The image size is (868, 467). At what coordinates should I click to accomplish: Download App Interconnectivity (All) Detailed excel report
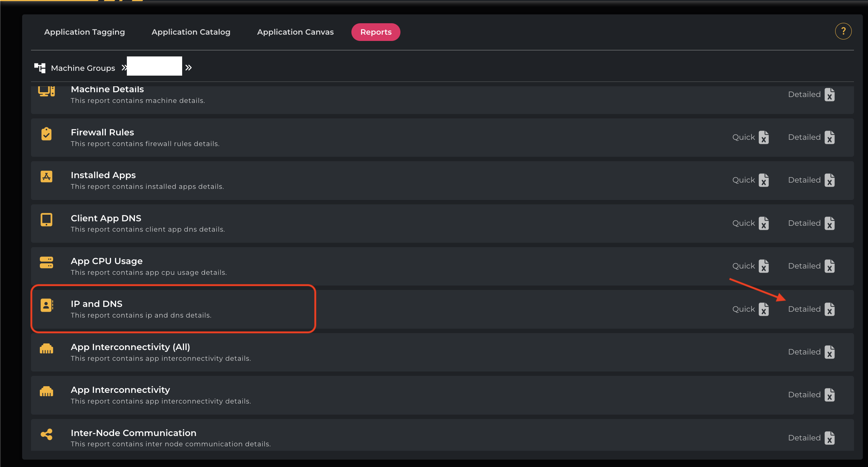(x=829, y=352)
